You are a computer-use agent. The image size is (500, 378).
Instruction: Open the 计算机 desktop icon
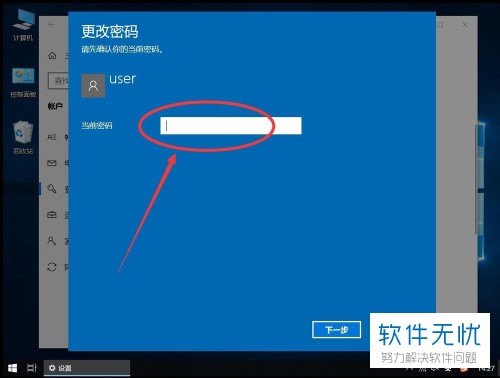click(x=23, y=25)
